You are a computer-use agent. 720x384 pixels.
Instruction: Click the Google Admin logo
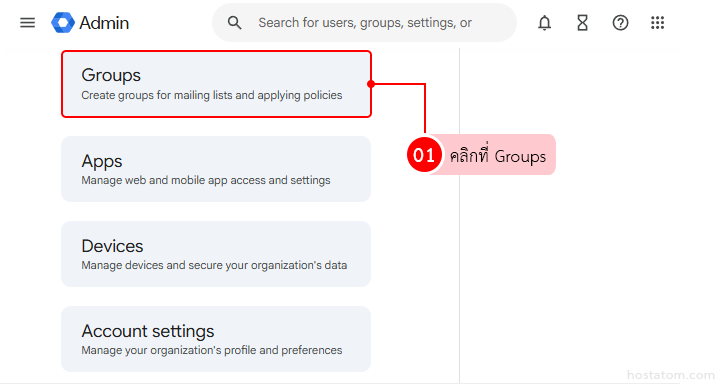[63, 23]
